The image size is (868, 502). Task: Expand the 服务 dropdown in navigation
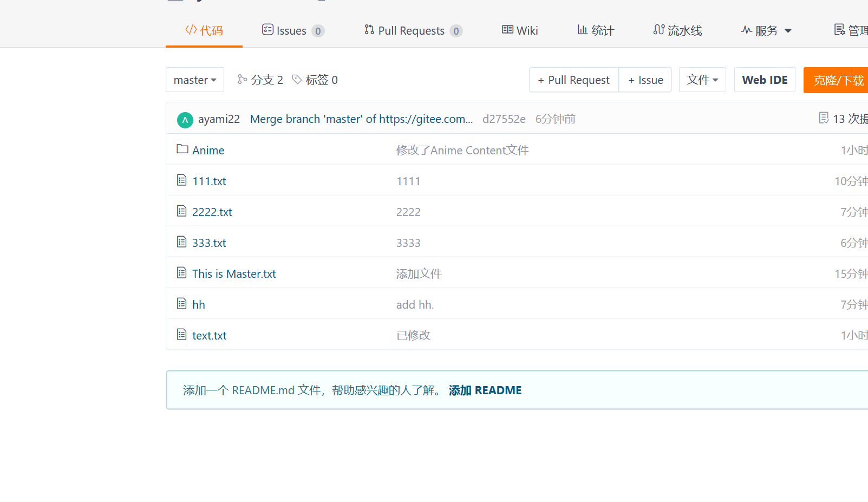tap(766, 31)
